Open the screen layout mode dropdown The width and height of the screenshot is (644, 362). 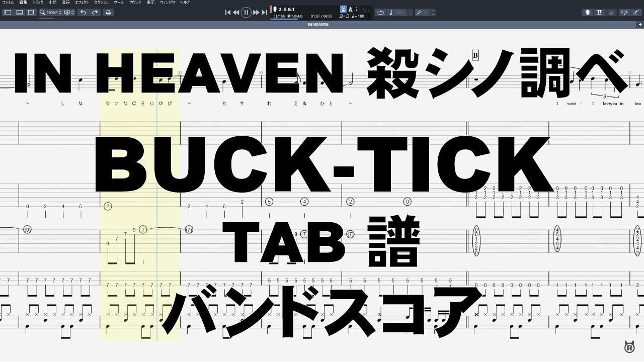(x=69, y=12)
